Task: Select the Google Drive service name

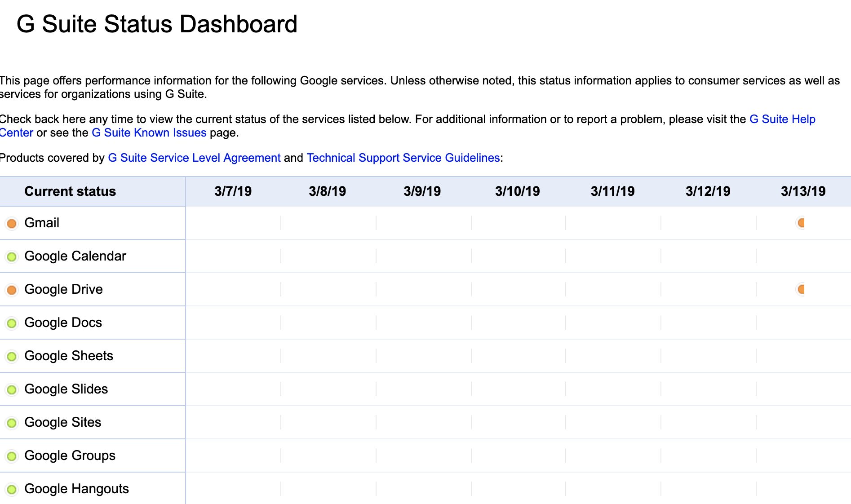Action: coord(63,289)
